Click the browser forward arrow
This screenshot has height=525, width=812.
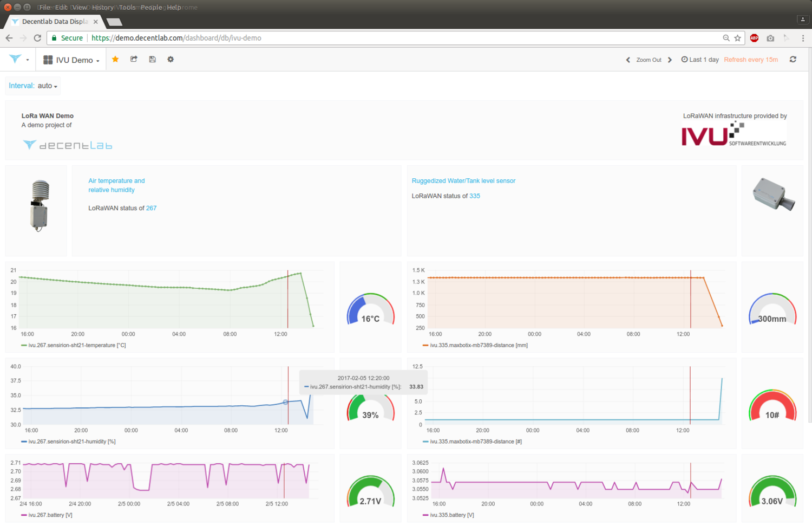pyautogui.click(x=23, y=38)
